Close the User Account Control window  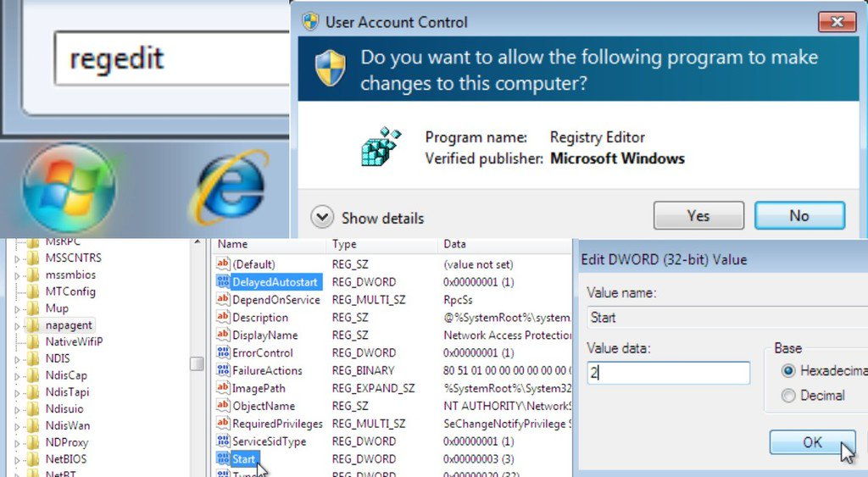[x=837, y=22]
